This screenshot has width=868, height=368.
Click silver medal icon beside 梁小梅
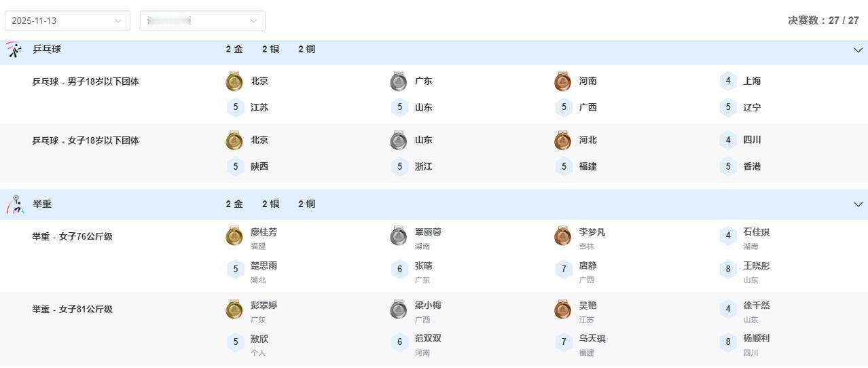(x=399, y=310)
